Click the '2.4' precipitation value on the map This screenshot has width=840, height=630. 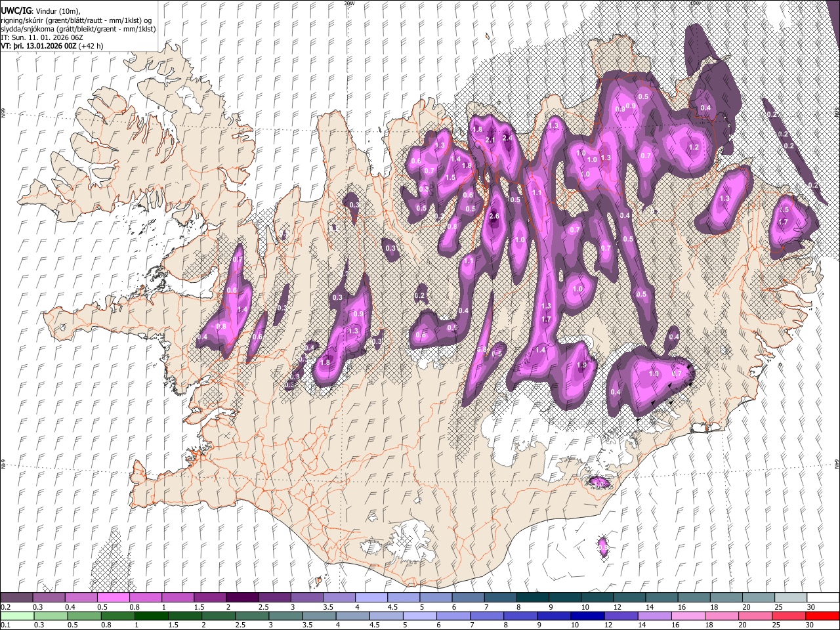tap(507, 138)
